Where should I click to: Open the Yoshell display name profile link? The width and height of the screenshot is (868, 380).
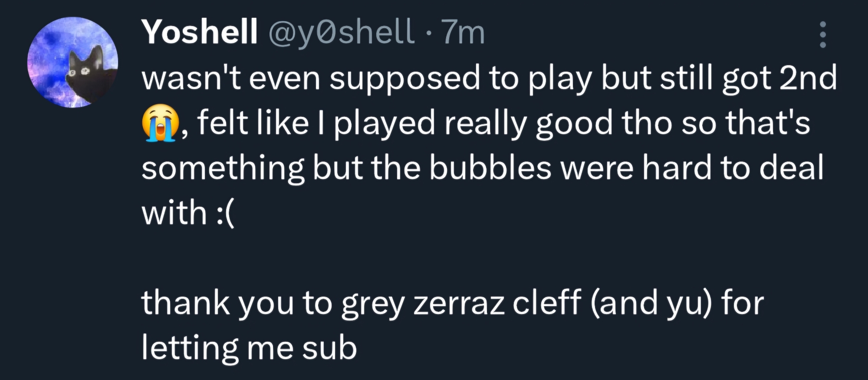click(200, 32)
